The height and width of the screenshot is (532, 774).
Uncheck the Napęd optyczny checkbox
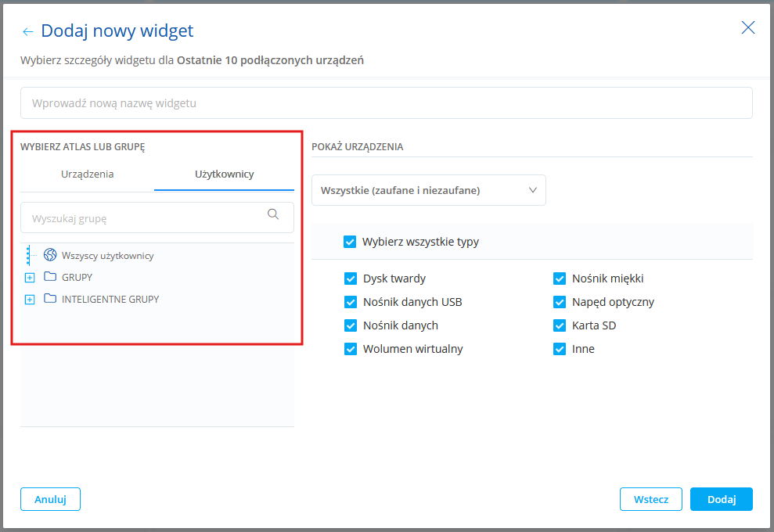[x=560, y=302]
